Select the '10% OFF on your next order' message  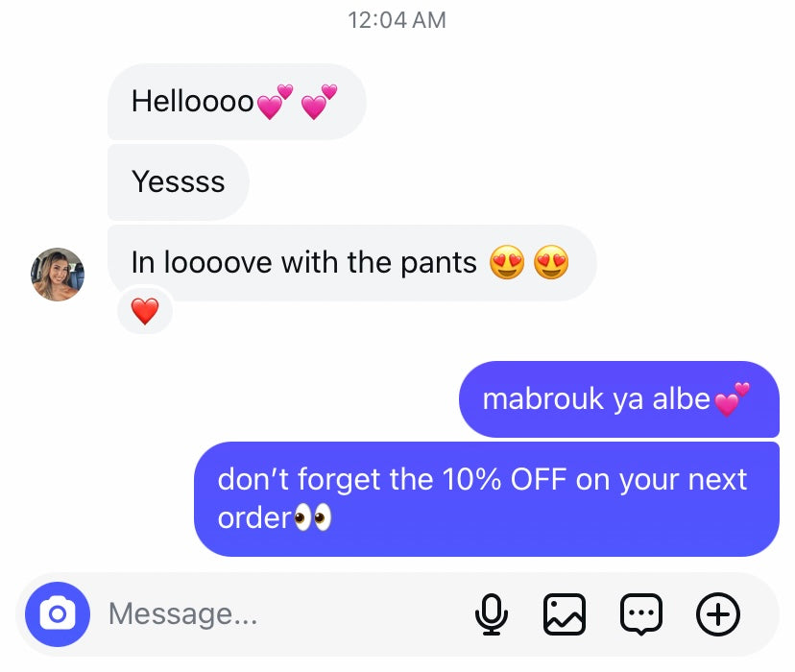[x=486, y=498]
